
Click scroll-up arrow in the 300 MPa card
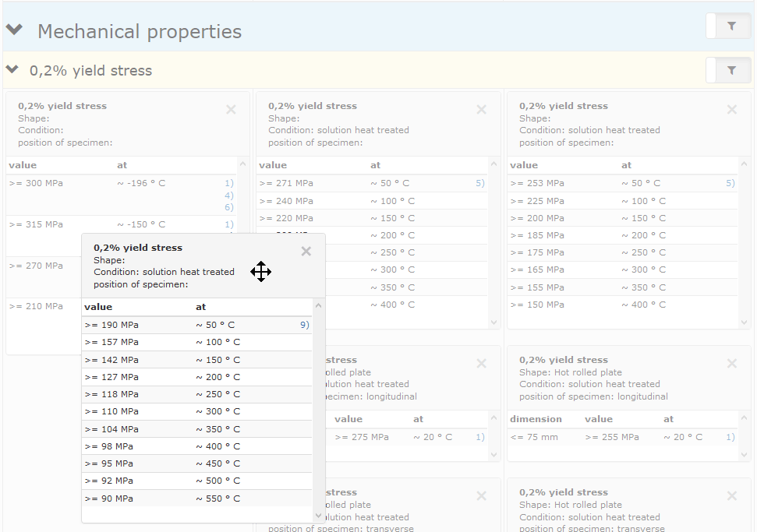tap(242, 164)
